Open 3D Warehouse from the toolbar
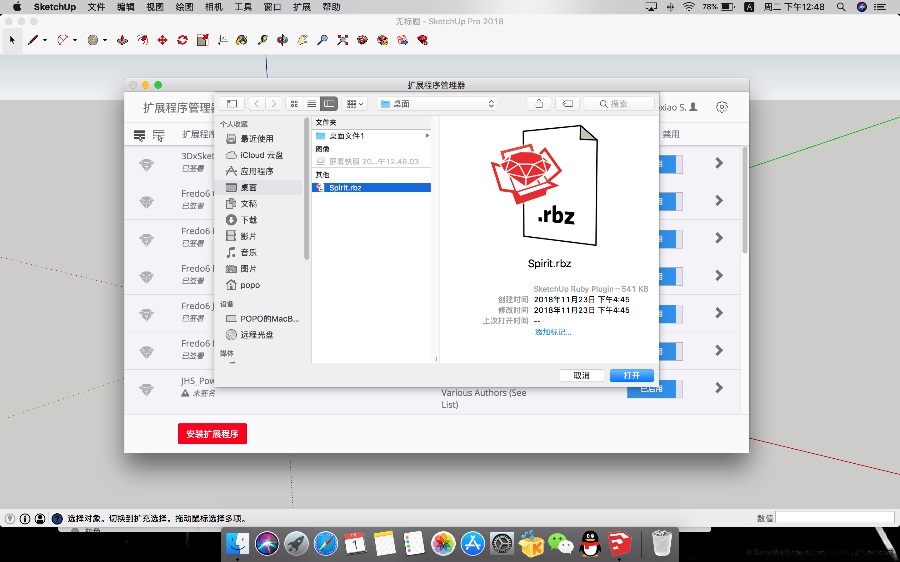The height and width of the screenshot is (562, 900). 363,40
